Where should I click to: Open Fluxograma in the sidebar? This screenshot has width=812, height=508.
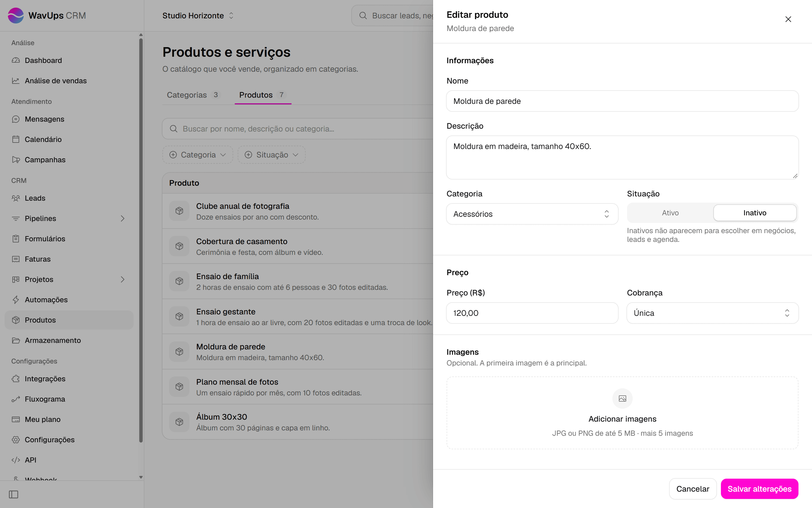click(69, 399)
